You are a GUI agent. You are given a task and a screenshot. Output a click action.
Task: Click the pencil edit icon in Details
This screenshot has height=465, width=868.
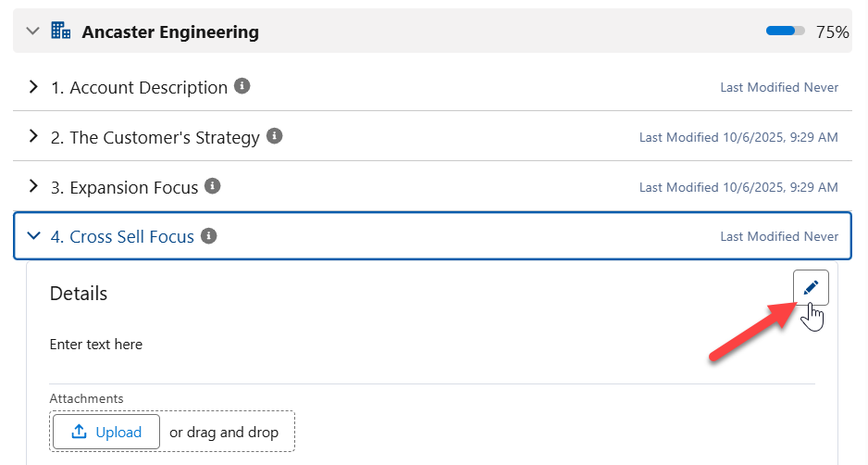pos(811,288)
